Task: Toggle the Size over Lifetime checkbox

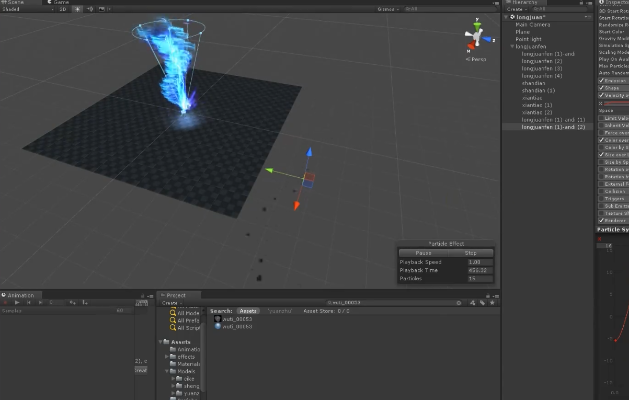Action: 601,154
